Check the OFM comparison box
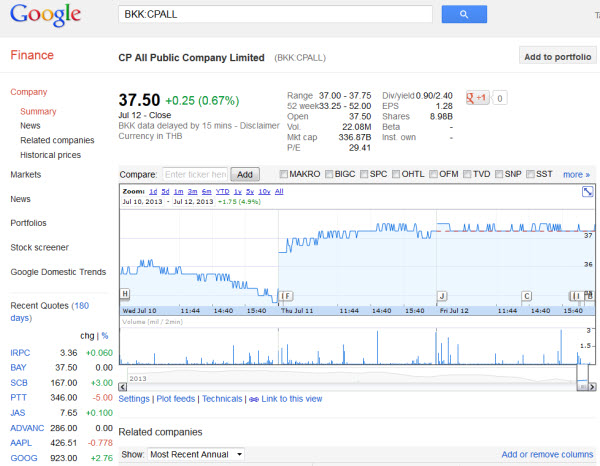This screenshot has width=600, height=466. click(x=433, y=174)
